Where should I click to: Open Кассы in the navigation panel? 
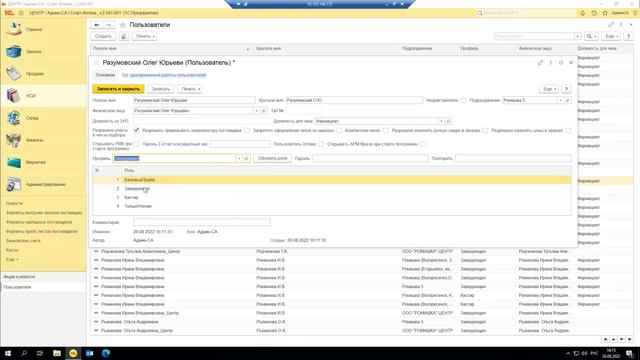(x=12, y=250)
